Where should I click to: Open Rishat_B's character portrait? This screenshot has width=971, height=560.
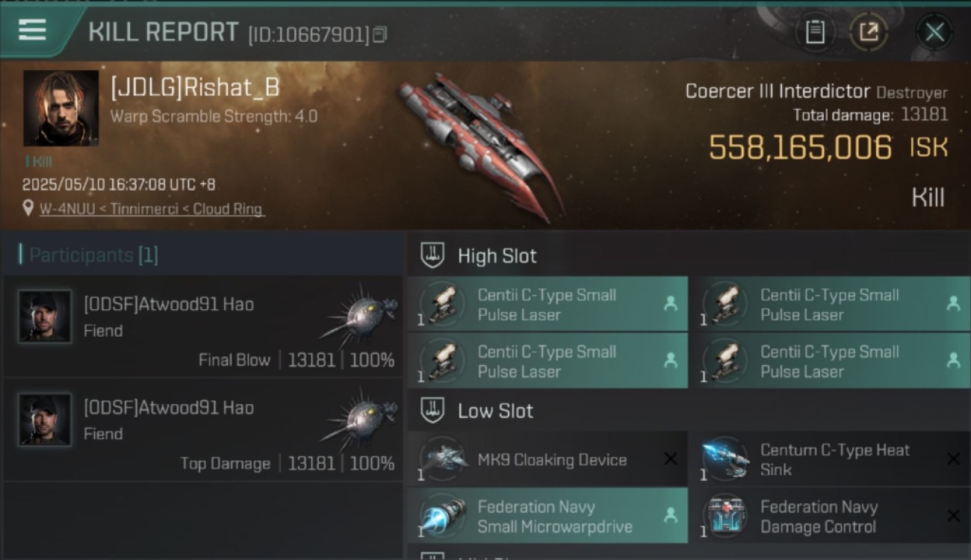[x=61, y=108]
